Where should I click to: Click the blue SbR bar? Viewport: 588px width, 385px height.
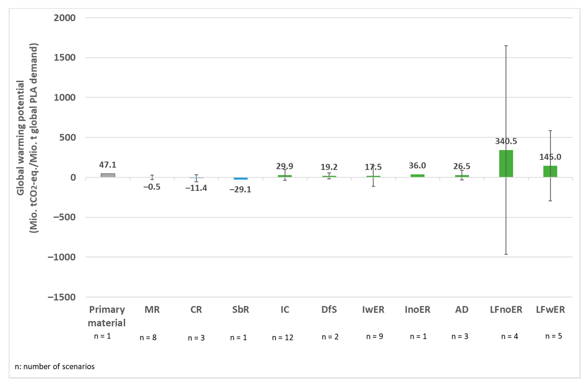coord(240,178)
